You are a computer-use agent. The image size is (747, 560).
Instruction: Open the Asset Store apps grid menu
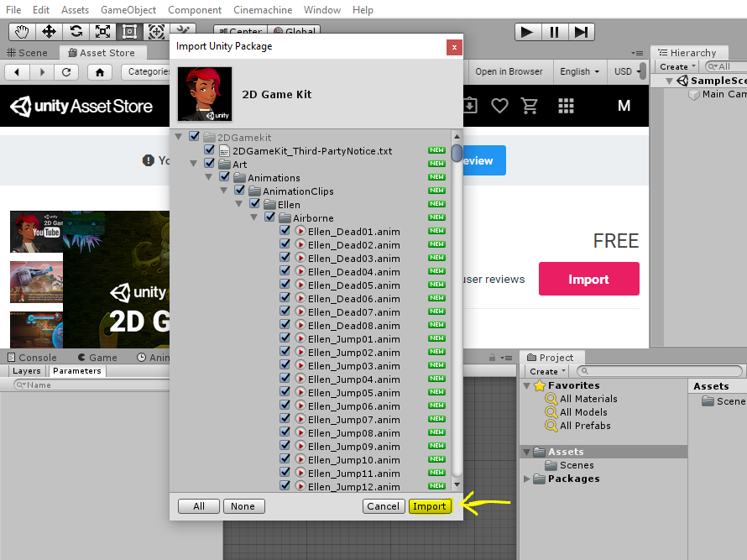pyautogui.click(x=566, y=105)
